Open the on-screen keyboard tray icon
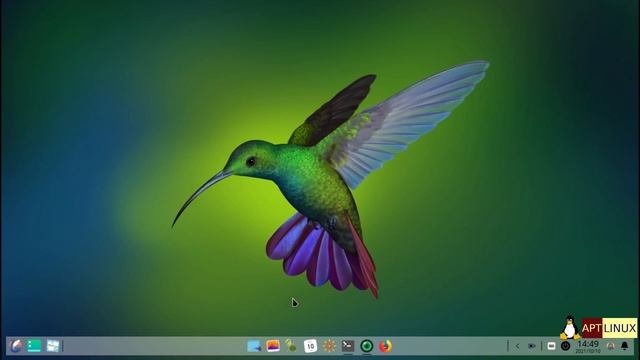 click(551, 346)
